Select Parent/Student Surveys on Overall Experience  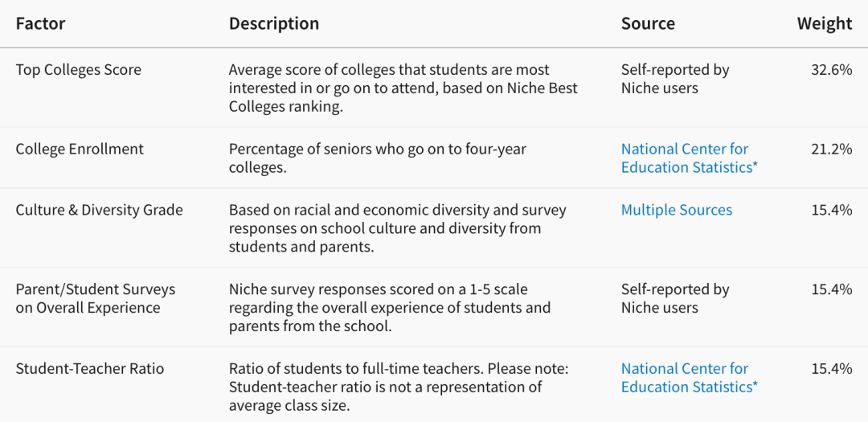pyautogui.click(x=95, y=298)
